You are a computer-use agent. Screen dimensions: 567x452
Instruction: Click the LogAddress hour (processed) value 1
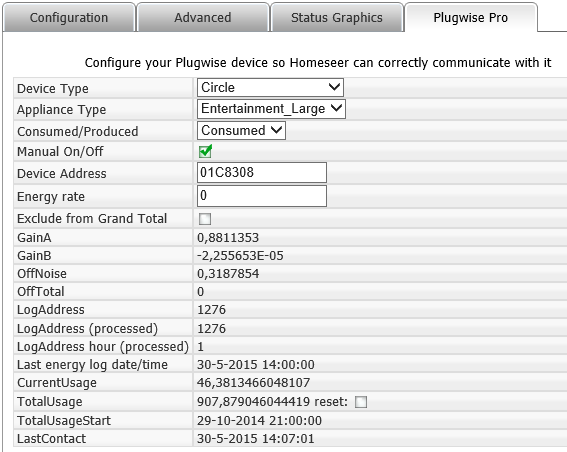click(x=200, y=347)
